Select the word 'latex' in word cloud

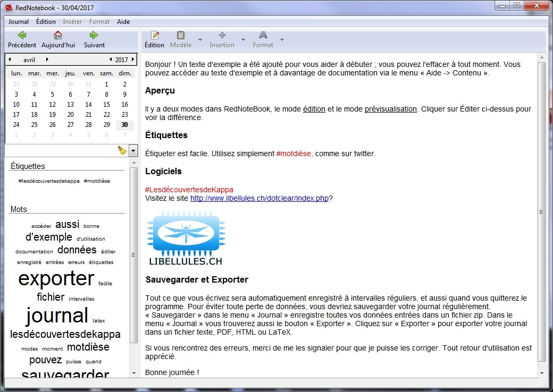(99, 321)
